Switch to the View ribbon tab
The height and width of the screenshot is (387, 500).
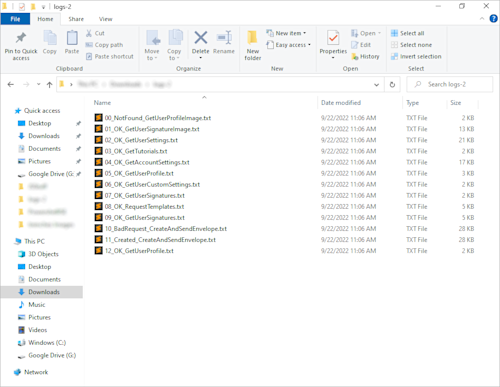click(x=105, y=19)
